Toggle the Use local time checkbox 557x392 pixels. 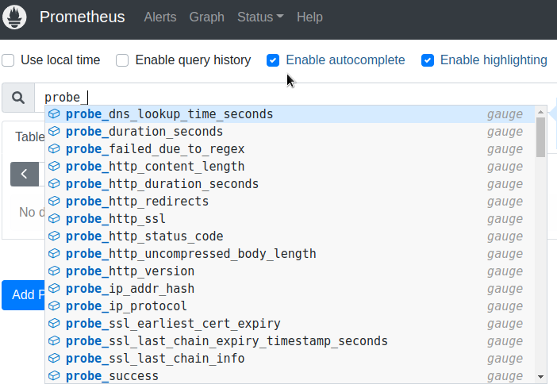pyautogui.click(x=8, y=60)
